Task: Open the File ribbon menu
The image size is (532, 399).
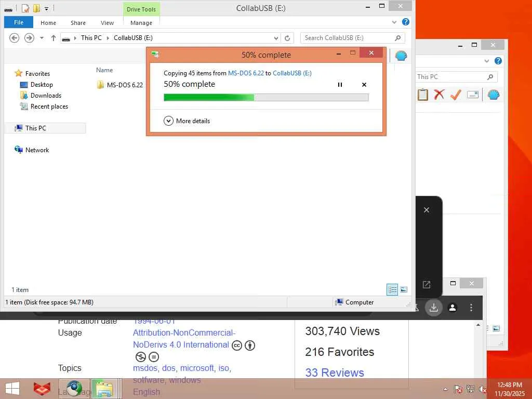Action: tap(19, 22)
